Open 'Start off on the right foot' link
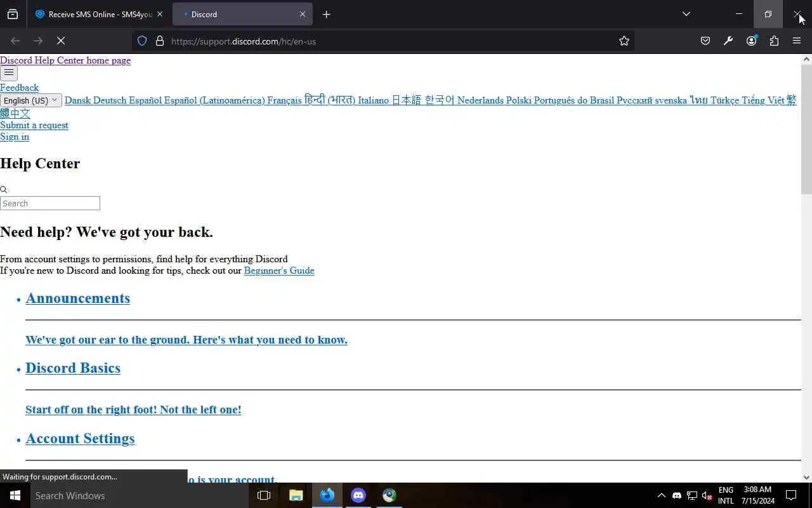Viewport: 812px width, 508px height. click(133, 410)
